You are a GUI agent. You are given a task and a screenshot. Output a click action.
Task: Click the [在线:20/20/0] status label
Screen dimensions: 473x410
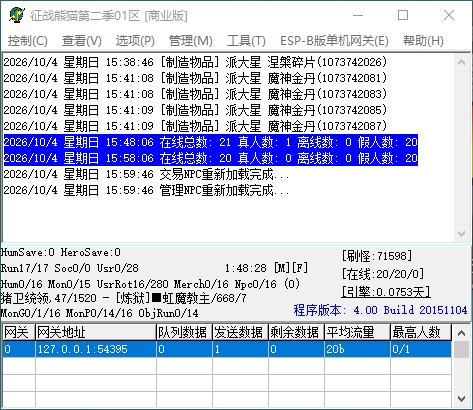pyautogui.click(x=383, y=274)
